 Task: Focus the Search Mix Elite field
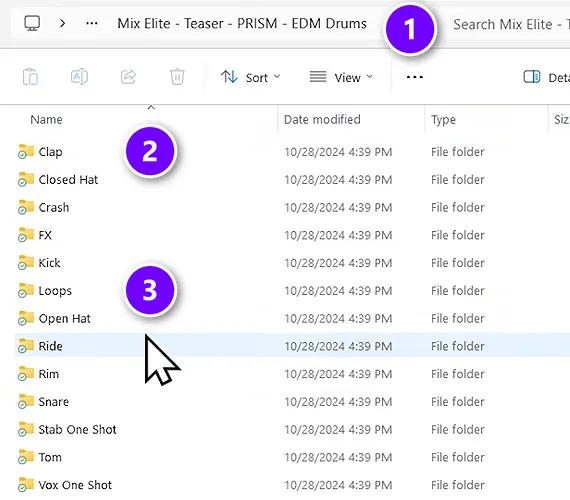point(511,24)
